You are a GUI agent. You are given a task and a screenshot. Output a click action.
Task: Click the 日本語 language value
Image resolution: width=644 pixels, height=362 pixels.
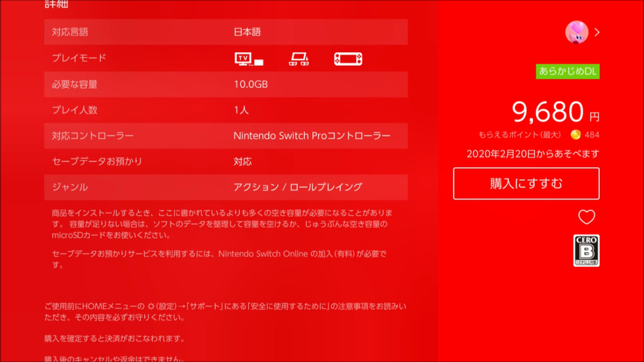[x=247, y=32]
